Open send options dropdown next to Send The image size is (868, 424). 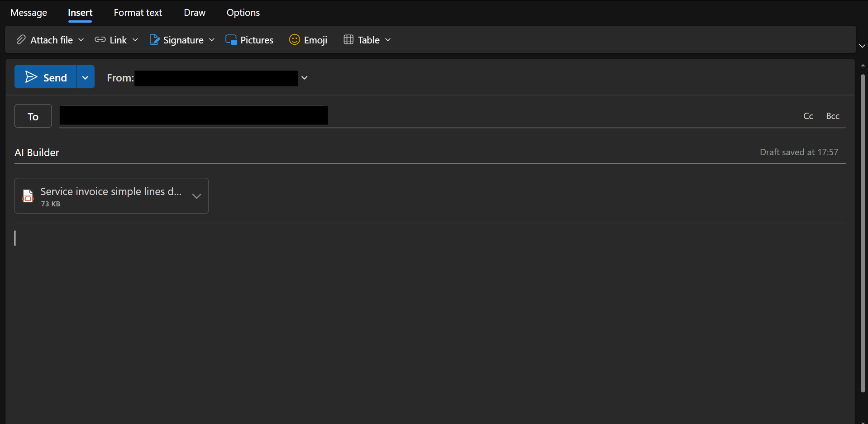pos(85,77)
